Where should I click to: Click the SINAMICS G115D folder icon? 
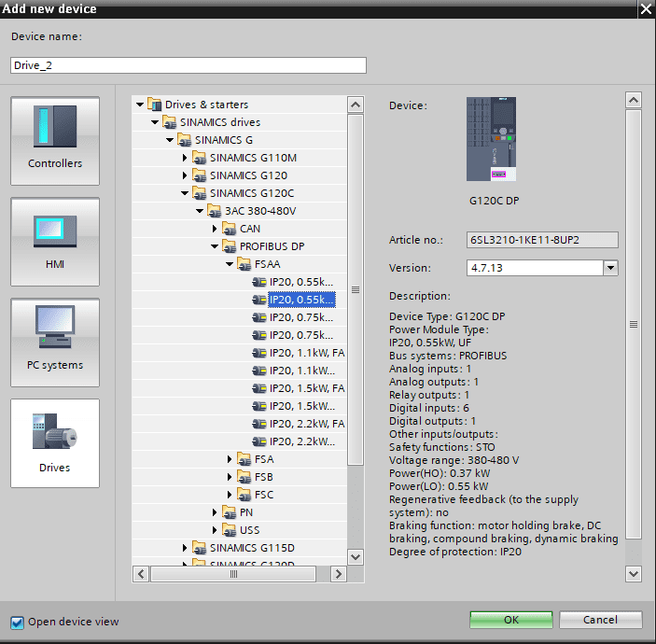200,548
